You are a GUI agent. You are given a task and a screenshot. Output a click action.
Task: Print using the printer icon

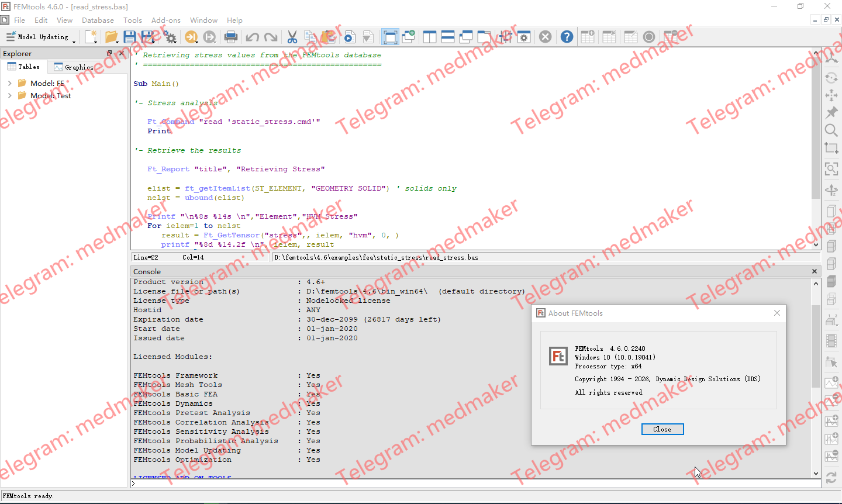(231, 37)
